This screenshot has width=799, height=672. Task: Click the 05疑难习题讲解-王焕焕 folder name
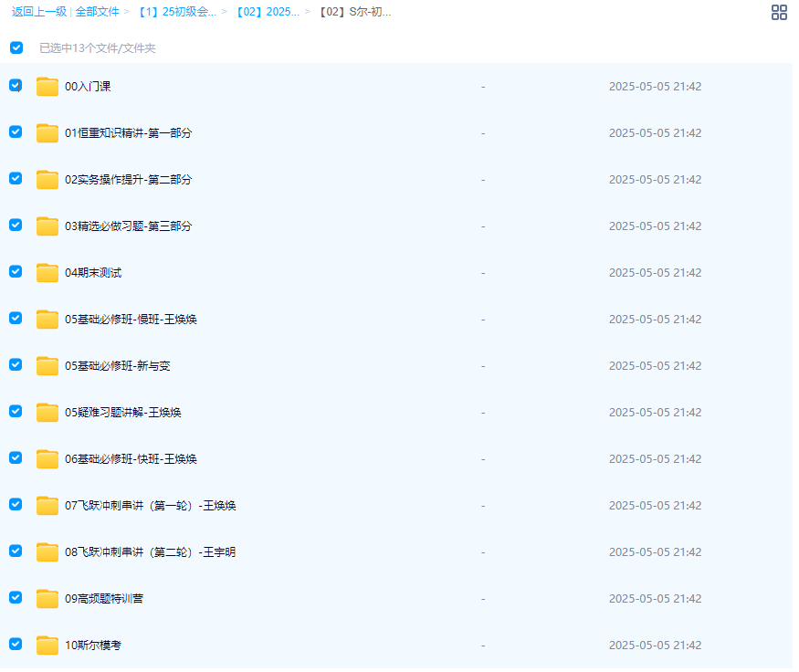coord(123,412)
